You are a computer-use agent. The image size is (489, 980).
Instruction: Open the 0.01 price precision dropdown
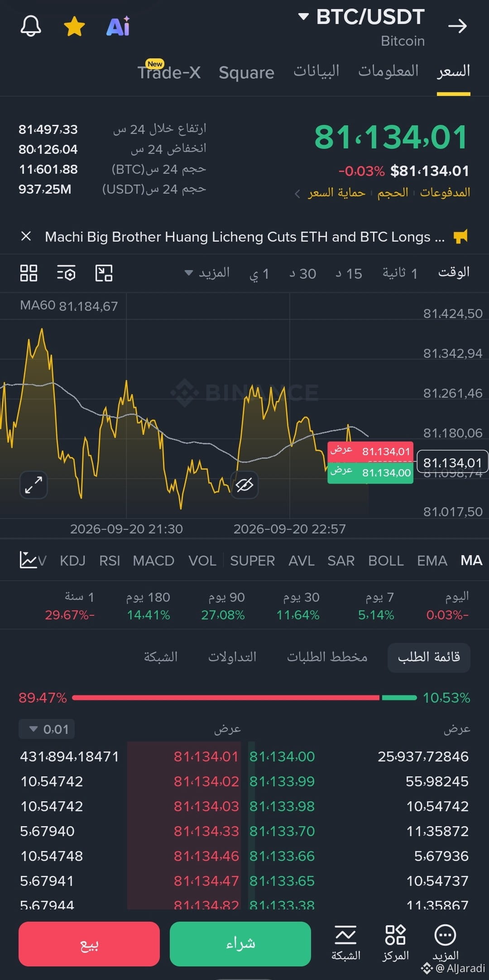47,729
